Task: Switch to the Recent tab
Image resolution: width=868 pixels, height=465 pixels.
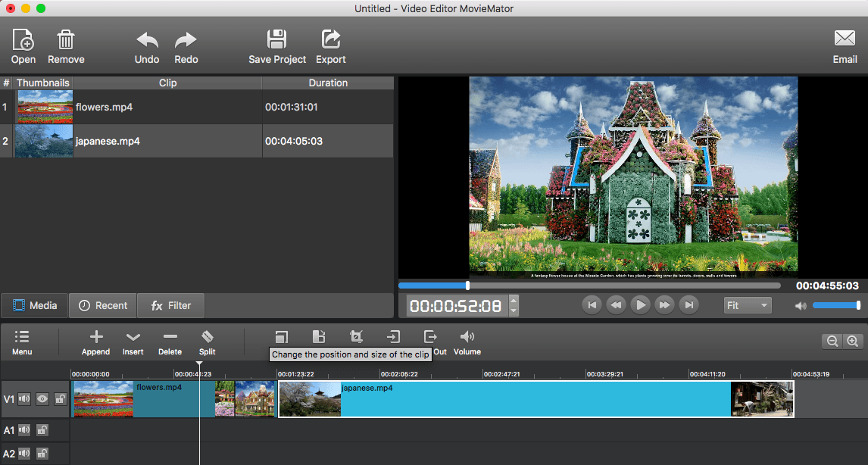Action: click(x=103, y=305)
